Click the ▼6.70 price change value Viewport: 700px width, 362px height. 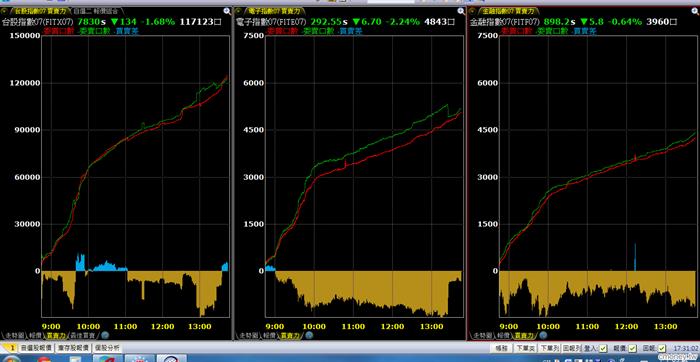click(x=367, y=21)
